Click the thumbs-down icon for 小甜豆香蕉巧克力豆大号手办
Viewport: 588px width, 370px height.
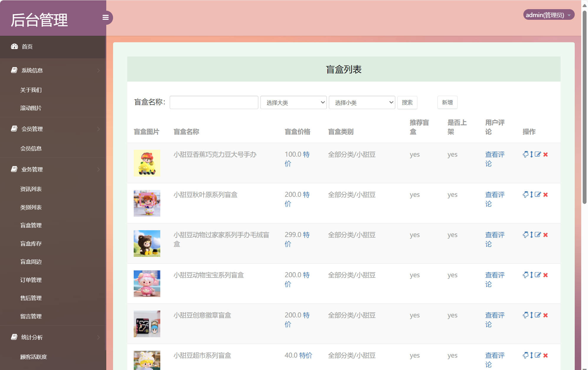526,154
